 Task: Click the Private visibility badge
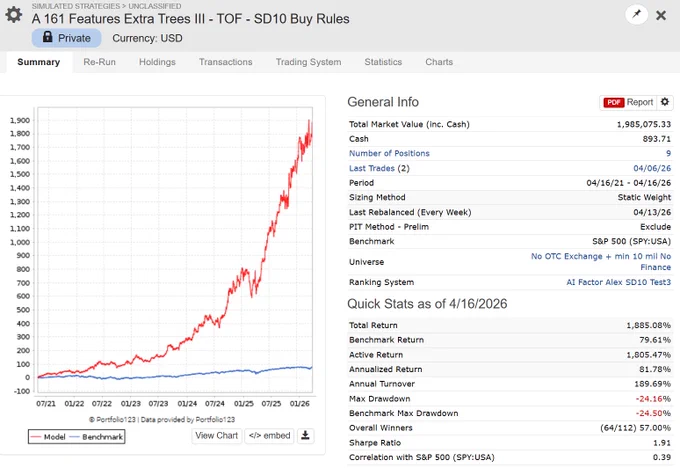click(66, 38)
